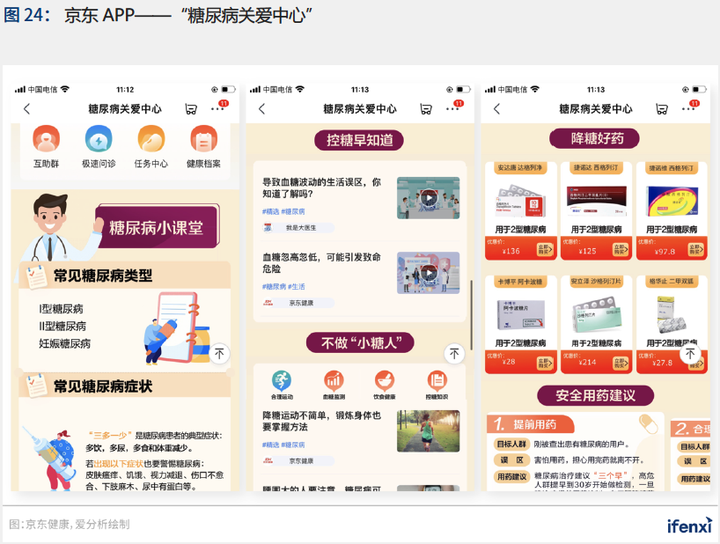Image resolution: width=720 pixels, height=544 pixels.
Task: Open the cart icon on the 降糖好药 screen
Action: click(x=662, y=109)
